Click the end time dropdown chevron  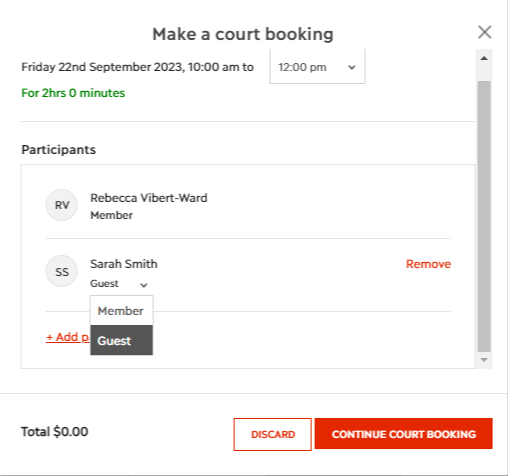(x=352, y=68)
